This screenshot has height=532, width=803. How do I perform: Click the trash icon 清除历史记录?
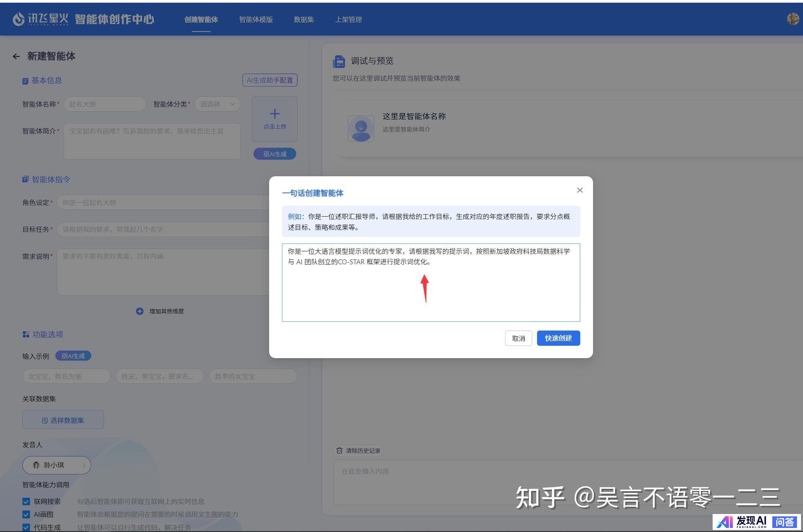tap(340, 450)
